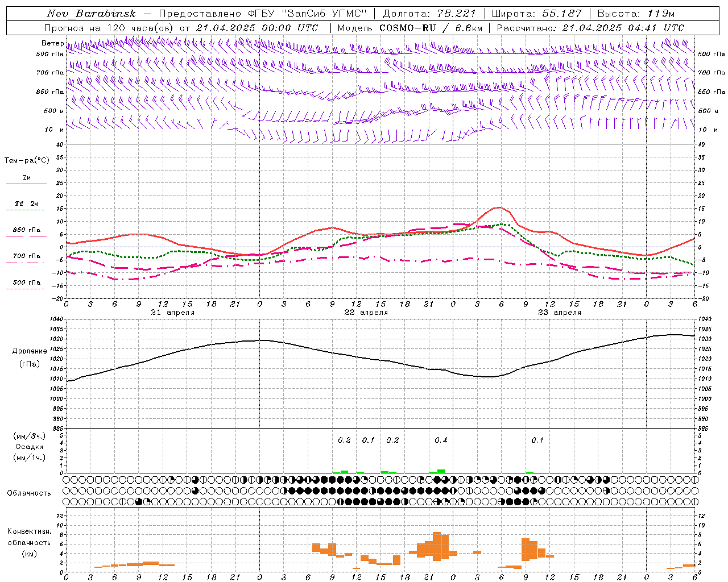Click the 700 гПа temperature legend entry

coord(27,256)
